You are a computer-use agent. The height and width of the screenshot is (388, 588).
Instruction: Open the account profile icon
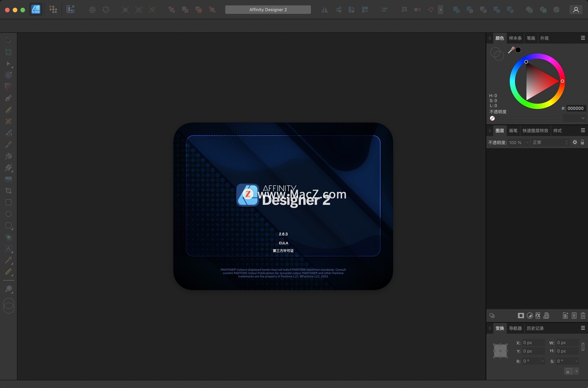pos(576,10)
